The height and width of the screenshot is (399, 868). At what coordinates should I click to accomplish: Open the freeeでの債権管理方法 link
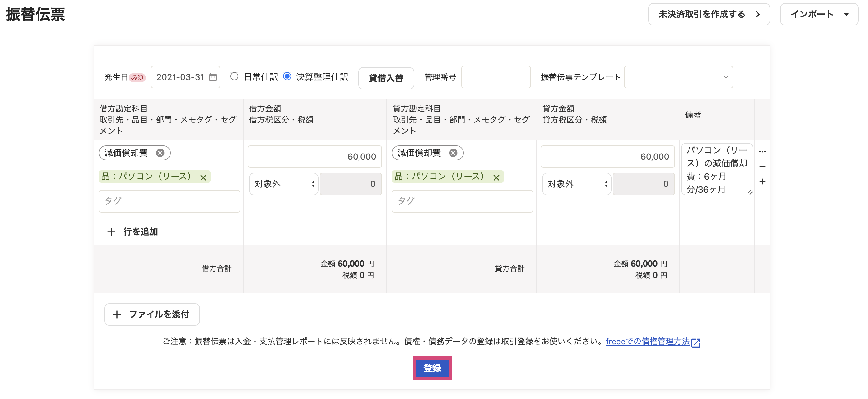tap(648, 342)
